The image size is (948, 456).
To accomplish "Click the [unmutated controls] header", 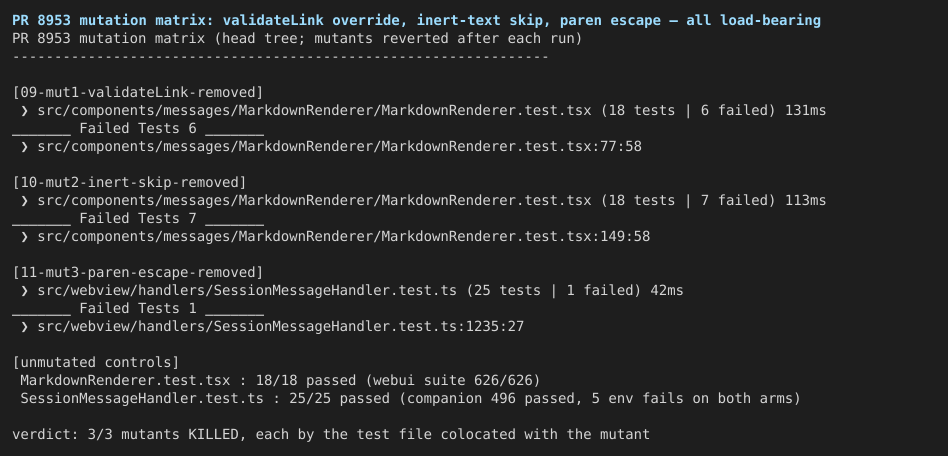I will (x=96, y=362).
